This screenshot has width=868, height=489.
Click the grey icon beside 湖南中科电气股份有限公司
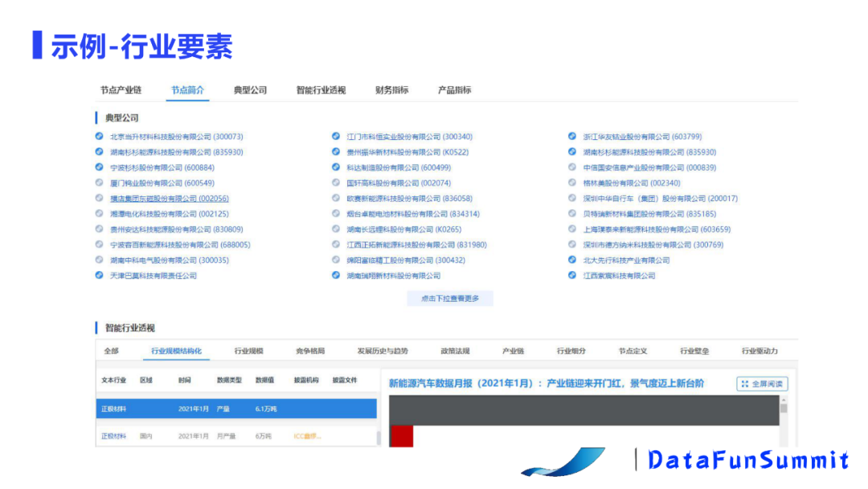click(99, 260)
